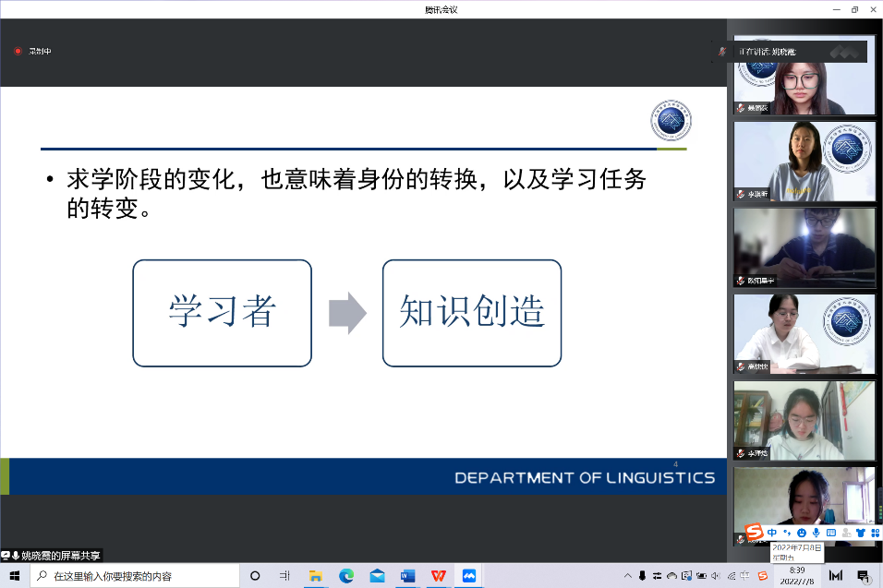Image resolution: width=883 pixels, height=588 pixels.
Task: Open the Windows notification center
Action: coord(863,576)
